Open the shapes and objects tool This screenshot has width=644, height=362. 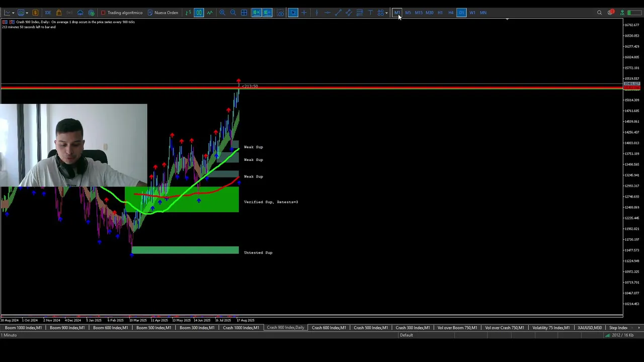click(380, 13)
